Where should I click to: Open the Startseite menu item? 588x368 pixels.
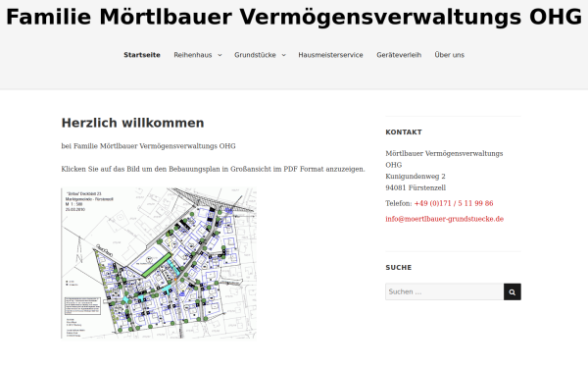click(142, 55)
